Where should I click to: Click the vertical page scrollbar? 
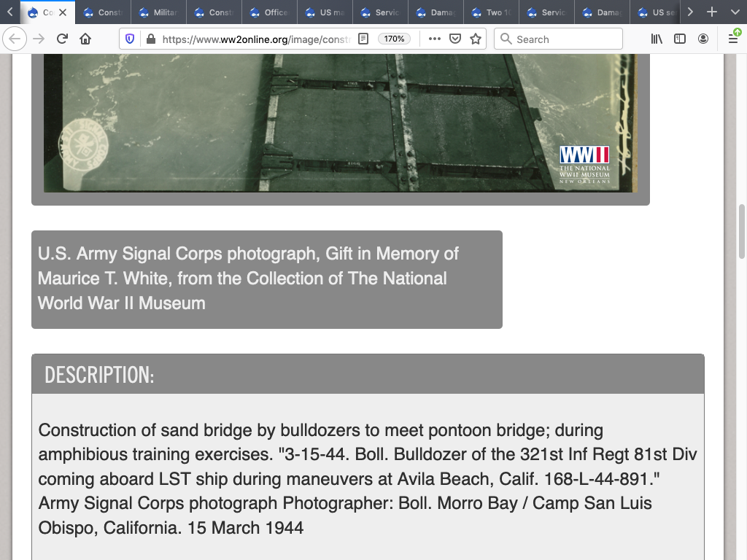point(742,233)
